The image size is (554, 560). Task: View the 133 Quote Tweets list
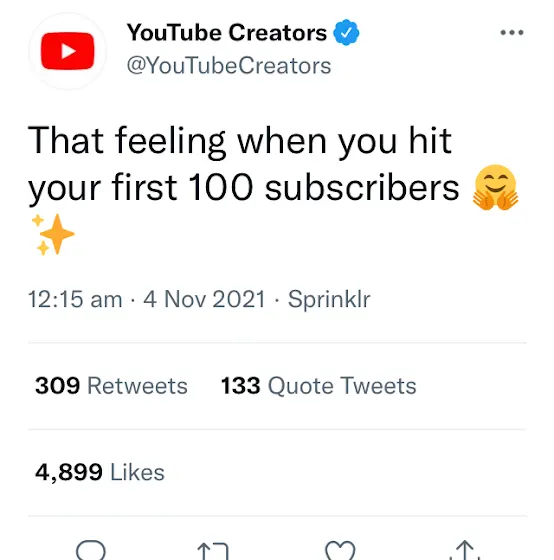(319, 386)
